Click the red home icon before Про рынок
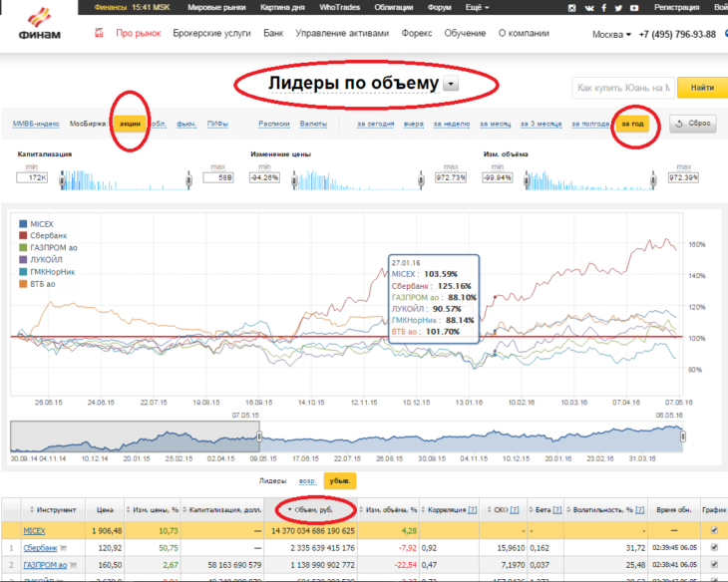728x582 pixels. pos(99,33)
